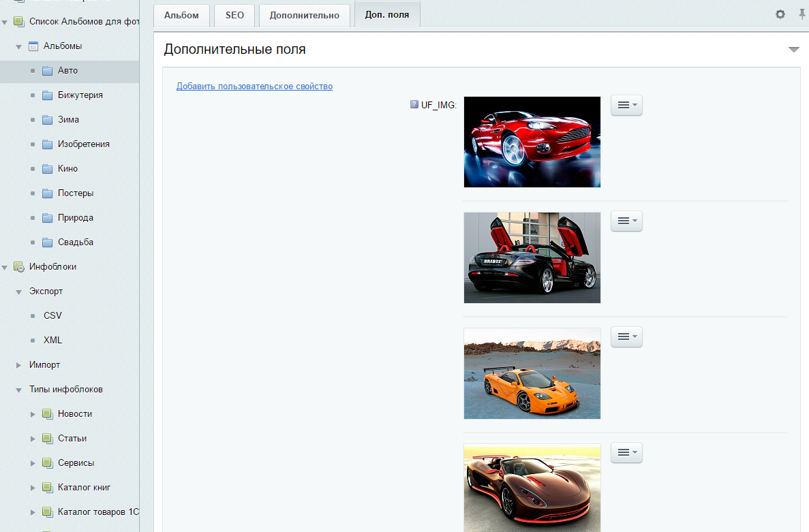This screenshot has height=532, width=809.
Task: Click the UF_IMG help question icon
Action: pyautogui.click(x=414, y=105)
